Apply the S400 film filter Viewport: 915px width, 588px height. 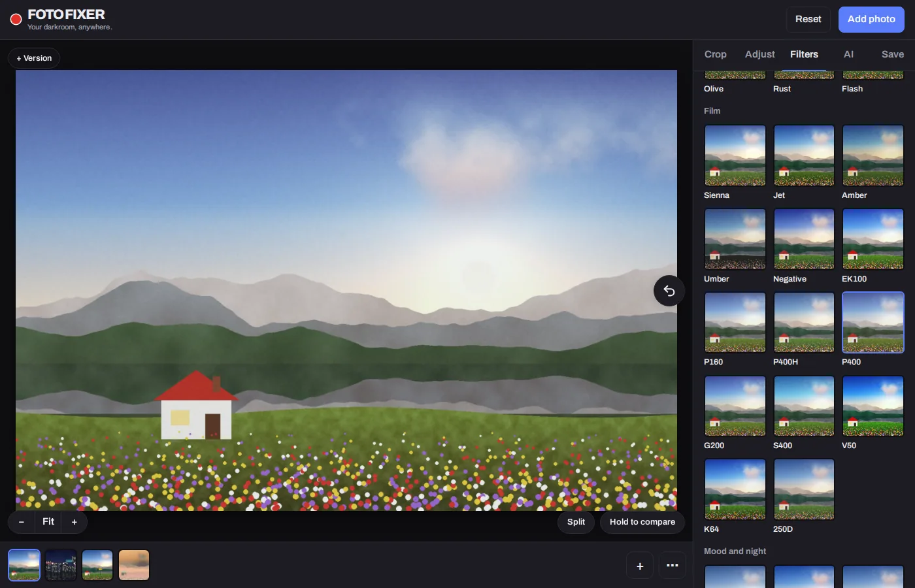(804, 406)
